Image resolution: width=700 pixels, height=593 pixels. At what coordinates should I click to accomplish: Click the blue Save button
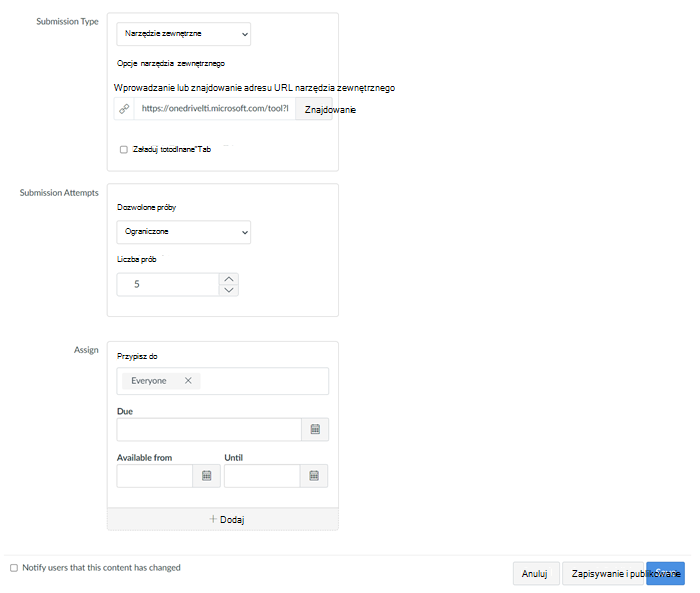click(x=666, y=574)
